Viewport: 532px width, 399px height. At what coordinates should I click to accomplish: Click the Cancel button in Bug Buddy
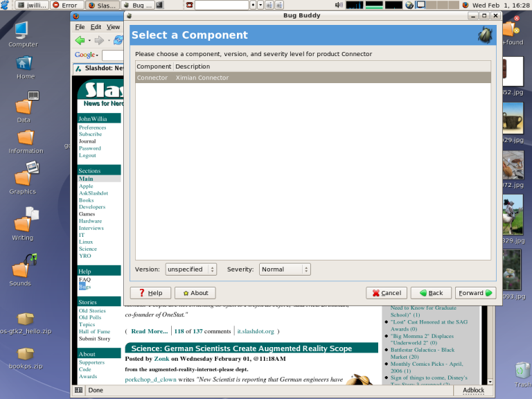387,293
